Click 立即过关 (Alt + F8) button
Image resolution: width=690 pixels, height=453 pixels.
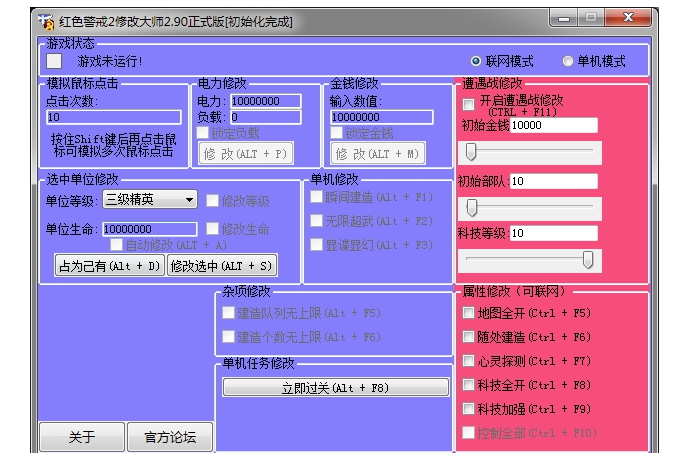click(x=335, y=388)
